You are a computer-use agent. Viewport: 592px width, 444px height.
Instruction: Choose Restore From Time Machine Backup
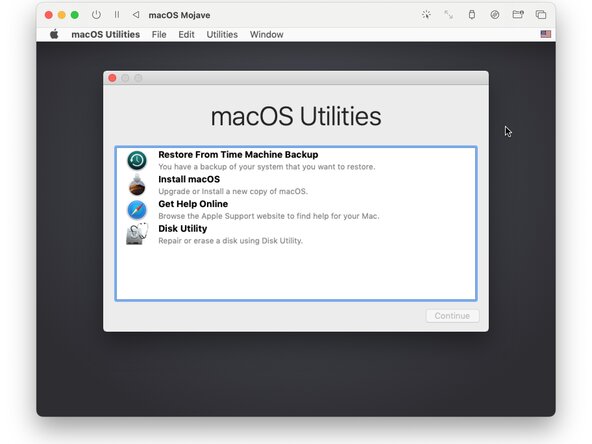pyautogui.click(x=296, y=160)
